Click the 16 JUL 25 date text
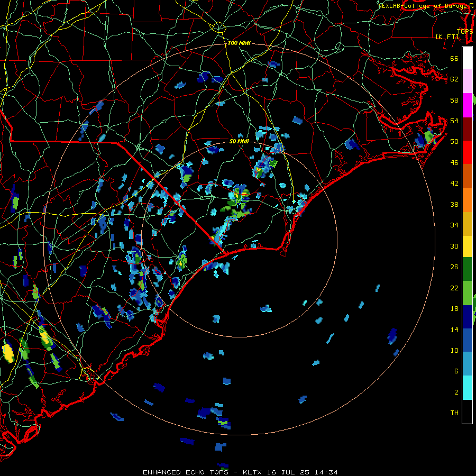476x476 pixels. pyautogui.click(x=289, y=472)
